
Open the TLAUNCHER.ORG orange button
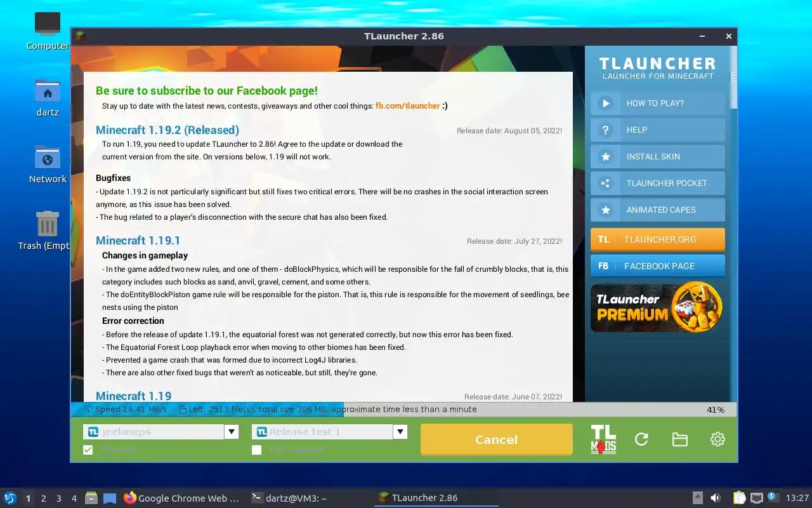[658, 239]
